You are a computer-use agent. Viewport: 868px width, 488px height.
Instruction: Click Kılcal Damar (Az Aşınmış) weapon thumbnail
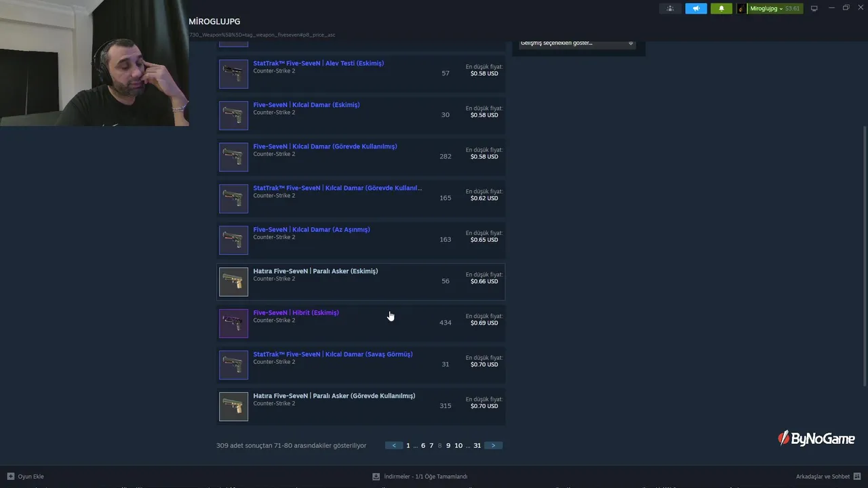[233, 240]
